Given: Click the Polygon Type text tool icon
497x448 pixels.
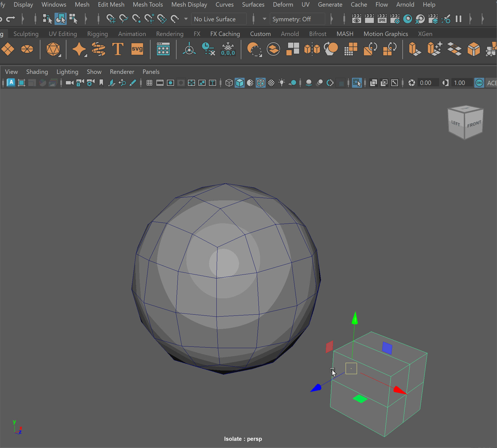Looking at the screenshot, I should coord(118,49).
